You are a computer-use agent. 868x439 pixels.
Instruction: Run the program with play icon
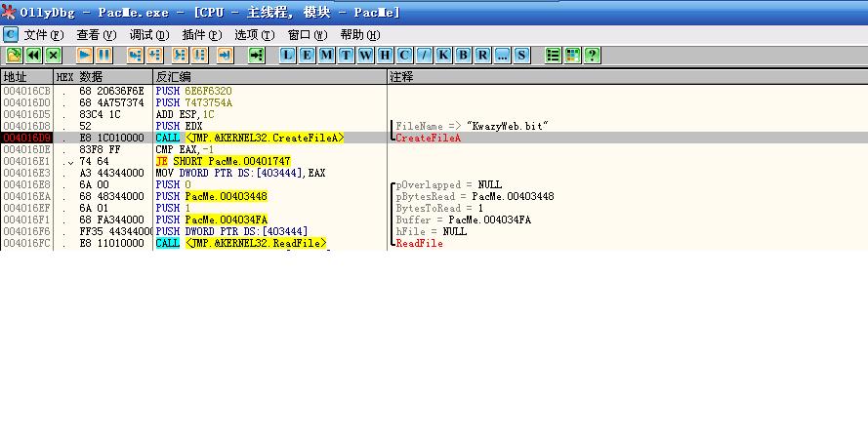[85, 55]
